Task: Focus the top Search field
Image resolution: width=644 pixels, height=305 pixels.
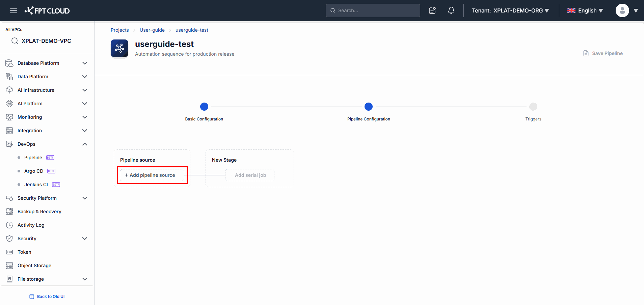Action: pyautogui.click(x=373, y=10)
